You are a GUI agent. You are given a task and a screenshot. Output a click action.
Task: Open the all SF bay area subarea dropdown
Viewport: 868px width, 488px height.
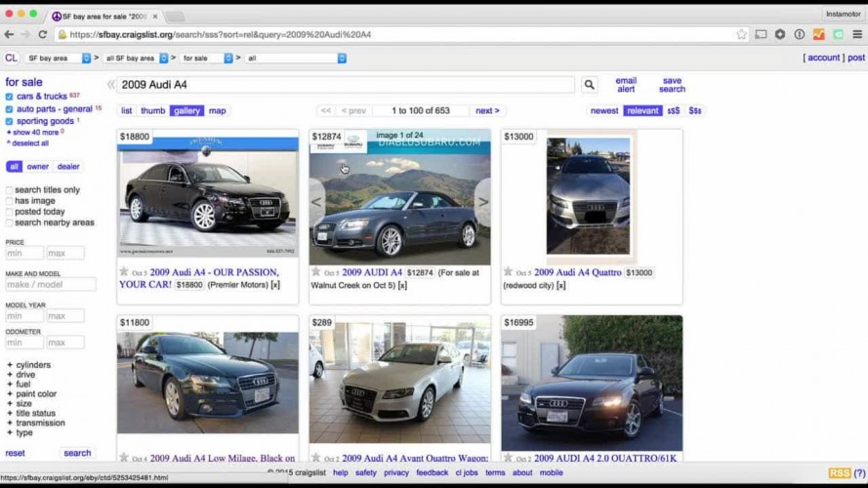136,59
